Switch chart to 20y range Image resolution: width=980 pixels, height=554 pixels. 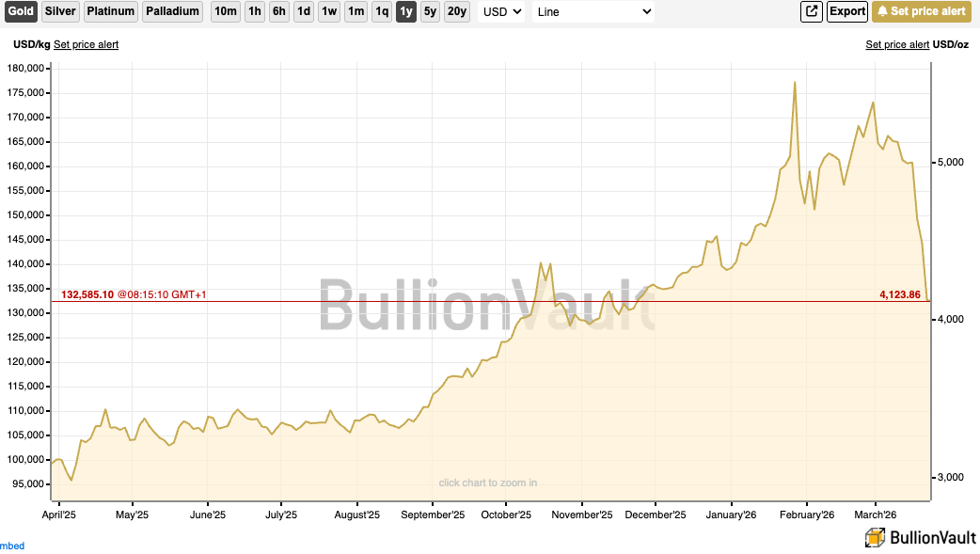coord(456,11)
